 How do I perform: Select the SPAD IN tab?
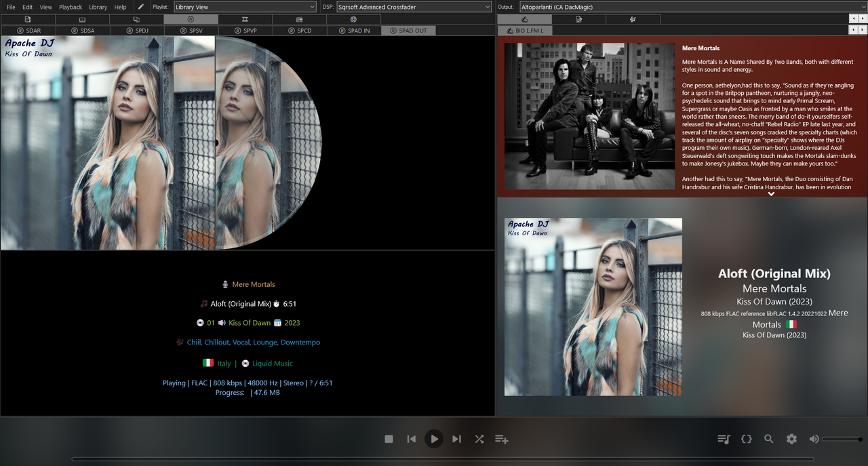pyautogui.click(x=353, y=31)
